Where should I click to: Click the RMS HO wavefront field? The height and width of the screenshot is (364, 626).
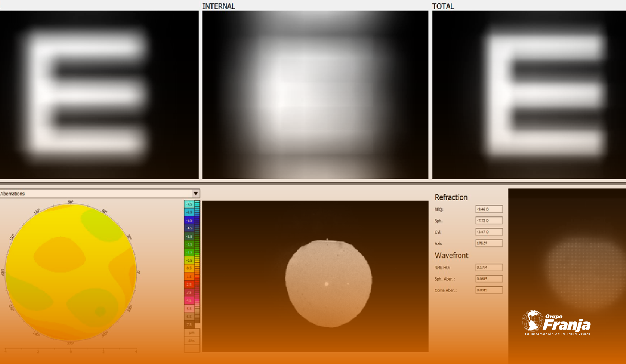(x=489, y=267)
